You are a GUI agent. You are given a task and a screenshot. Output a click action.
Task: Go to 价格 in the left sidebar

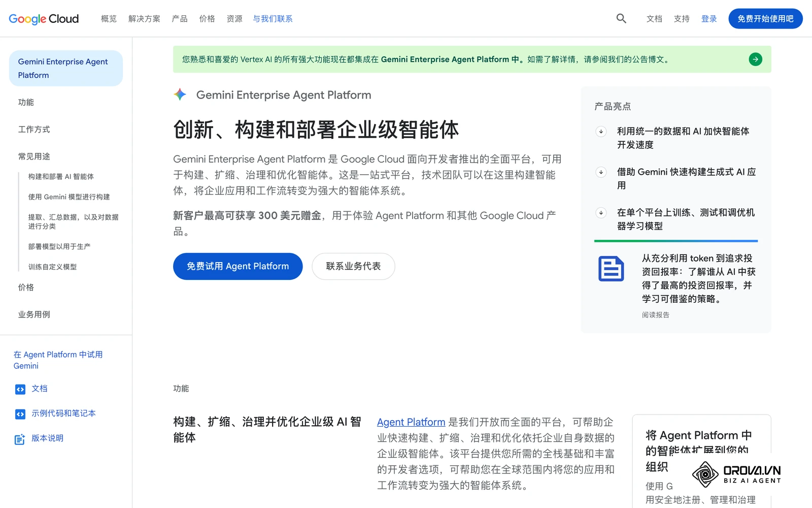pyautogui.click(x=26, y=288)
